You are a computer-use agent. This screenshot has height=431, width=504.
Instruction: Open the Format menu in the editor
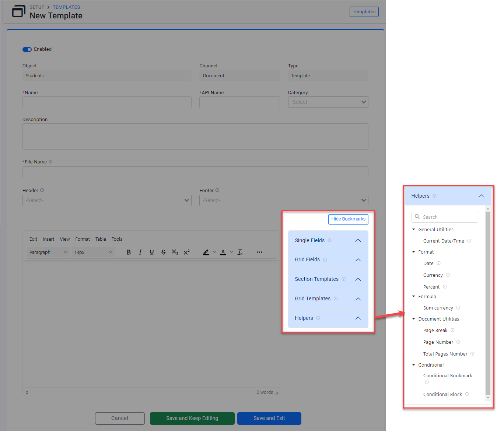(x=83, y=239)
